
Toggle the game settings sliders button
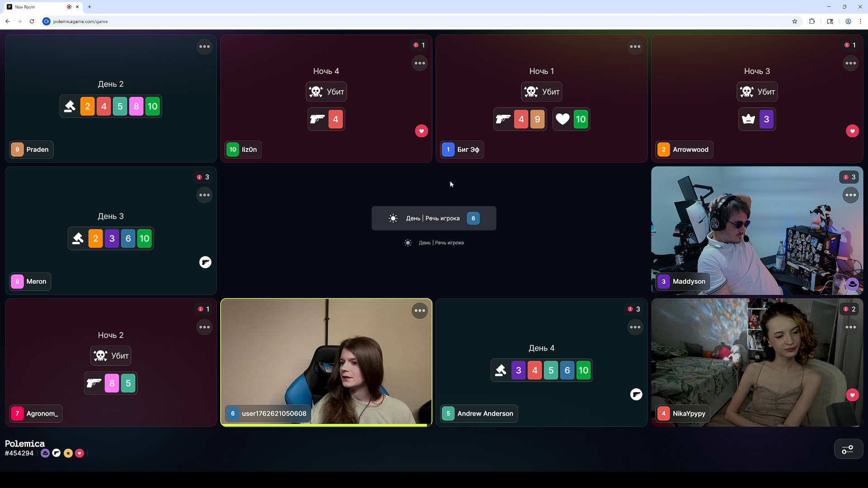click(848, 449)
